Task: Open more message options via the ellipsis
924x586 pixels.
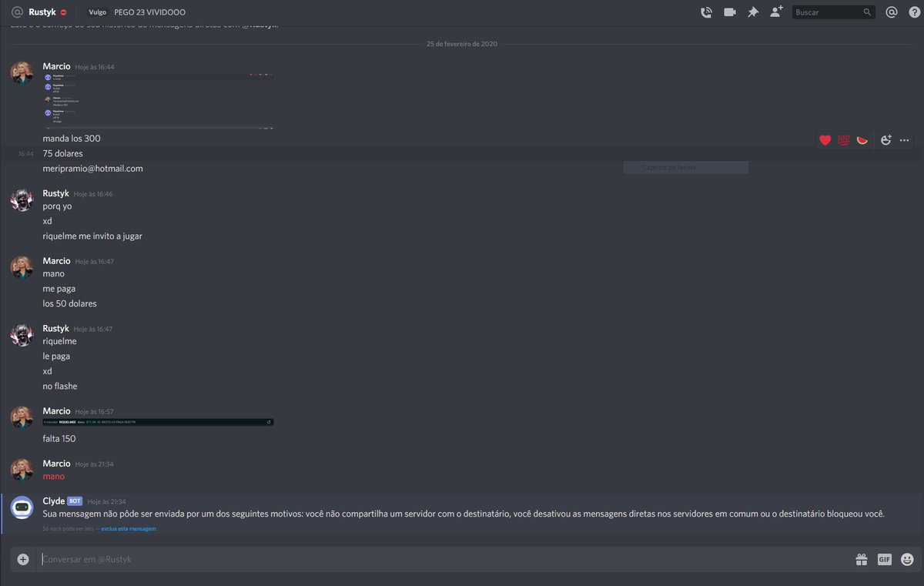Action: 904,140
